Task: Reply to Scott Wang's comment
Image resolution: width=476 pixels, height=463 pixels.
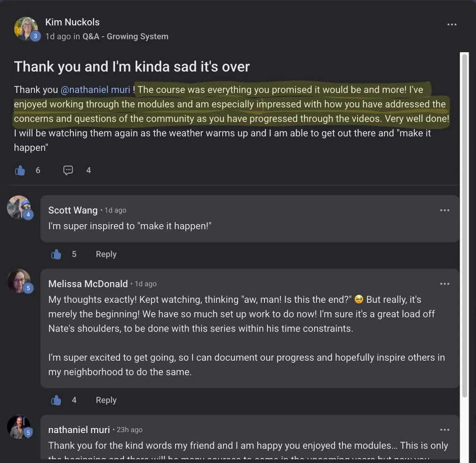Action: coord(106,254)
